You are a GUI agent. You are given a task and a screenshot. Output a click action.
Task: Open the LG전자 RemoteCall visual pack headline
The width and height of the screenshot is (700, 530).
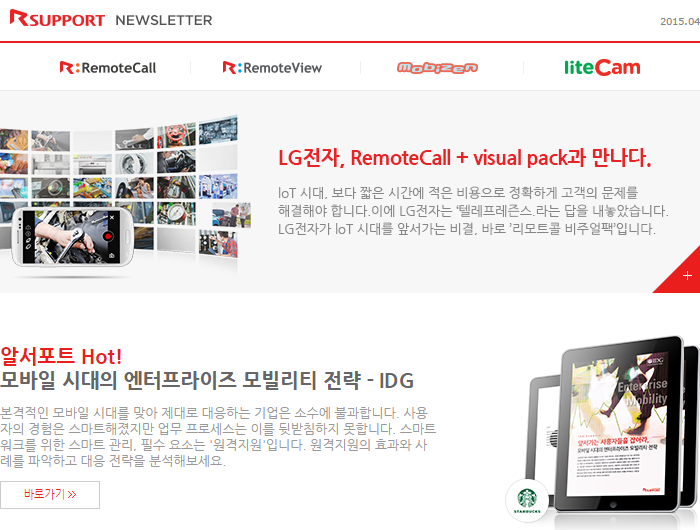[465, 158]
